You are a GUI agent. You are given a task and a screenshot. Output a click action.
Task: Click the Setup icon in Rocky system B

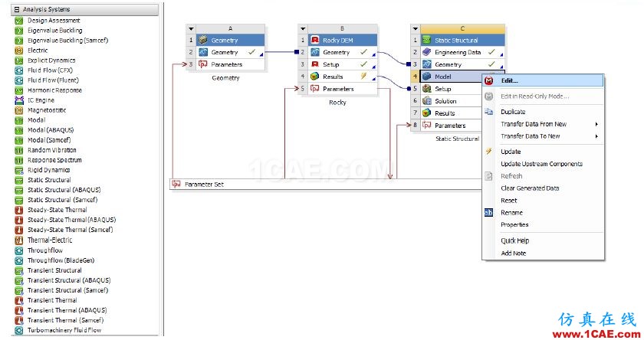coord(315,64)
